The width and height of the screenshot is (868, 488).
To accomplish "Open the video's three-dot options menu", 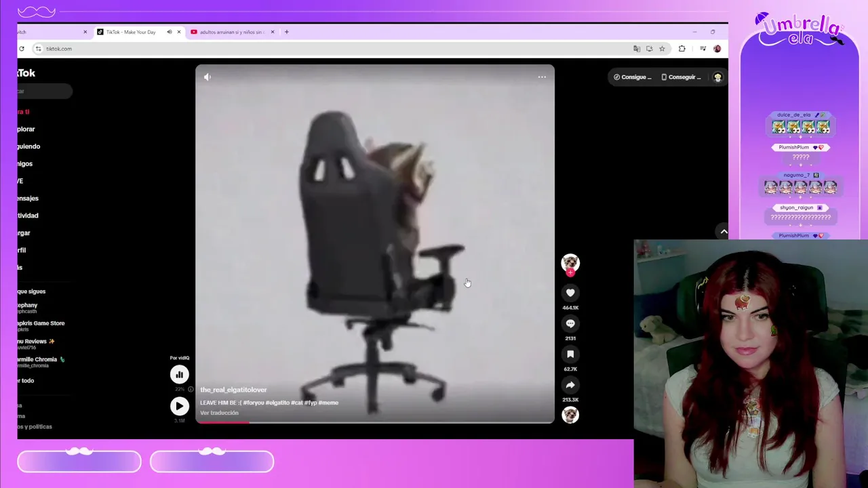I will pos(542,77).
